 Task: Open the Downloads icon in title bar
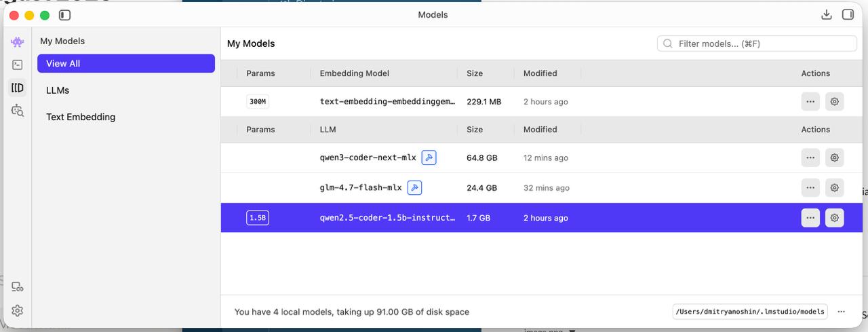coord(826,15)
